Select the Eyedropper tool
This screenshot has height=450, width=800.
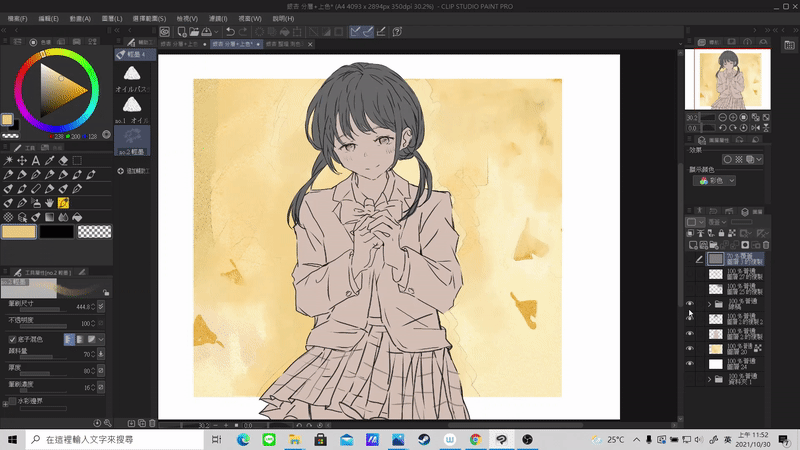tap(49, 161)
